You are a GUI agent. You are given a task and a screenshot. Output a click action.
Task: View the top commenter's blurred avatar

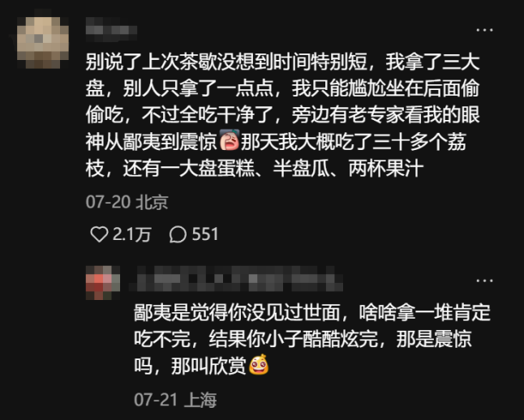click(x=43, y=42)
